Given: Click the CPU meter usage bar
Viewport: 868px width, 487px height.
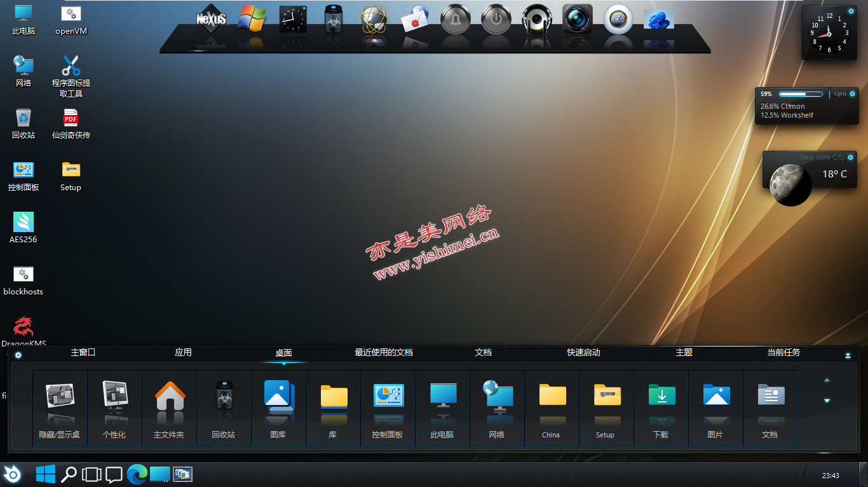Looking at the screenshot, I should [x=801, y=94].
